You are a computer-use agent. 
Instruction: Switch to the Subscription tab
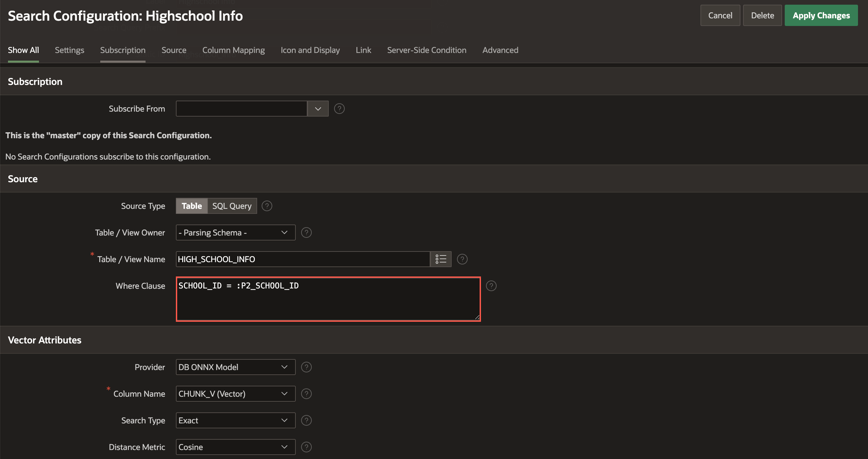coord(123,50)
